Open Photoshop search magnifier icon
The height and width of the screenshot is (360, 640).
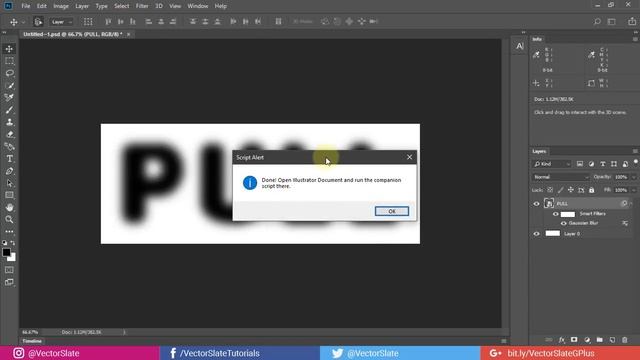click(x=597, y=22)
